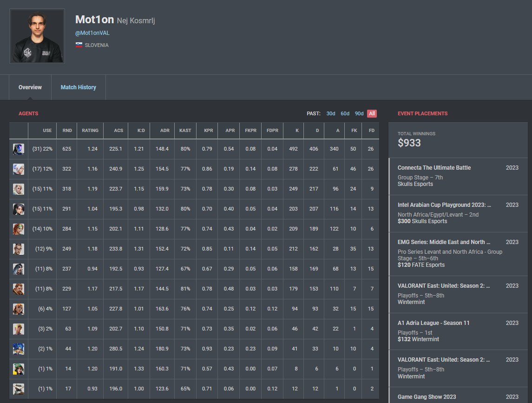Click the 1.31 K:D value

point(139,249)
